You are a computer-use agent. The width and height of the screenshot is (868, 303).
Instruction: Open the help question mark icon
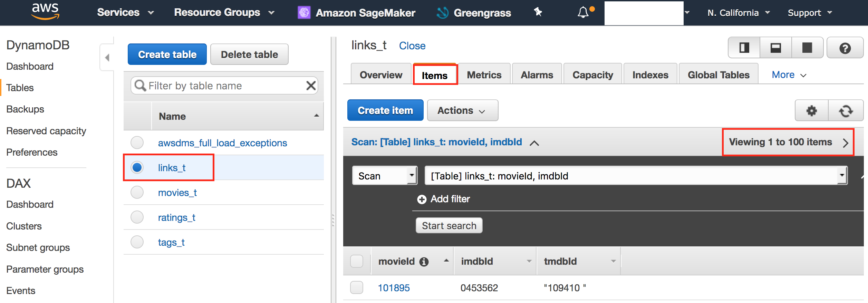click(845, 48)
